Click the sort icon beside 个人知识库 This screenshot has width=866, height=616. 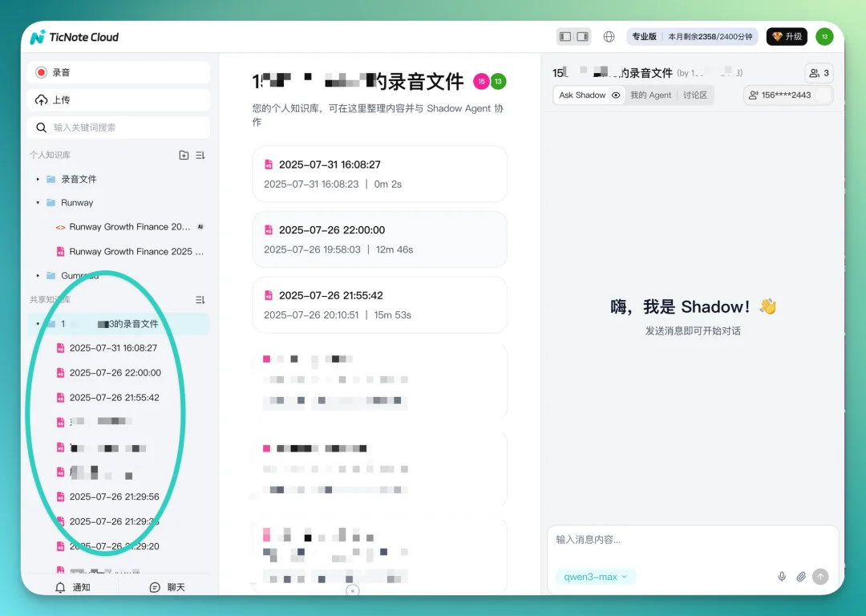click(201, 154)
